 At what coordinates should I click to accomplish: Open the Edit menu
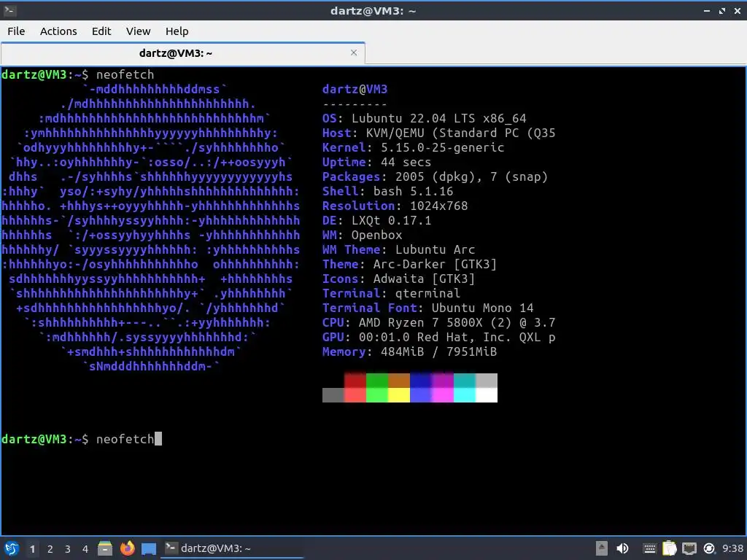coord(101,31)
